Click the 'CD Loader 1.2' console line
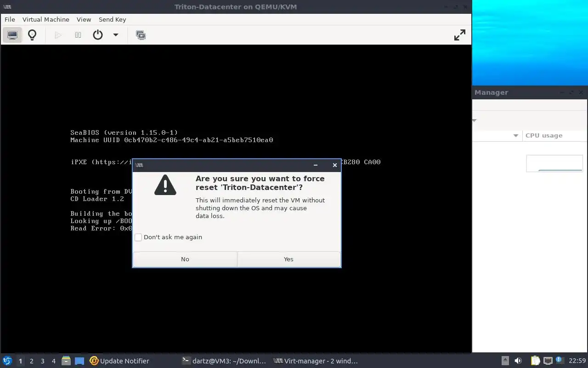The height and width of the screenshot is (368, 588). [97, 199]
